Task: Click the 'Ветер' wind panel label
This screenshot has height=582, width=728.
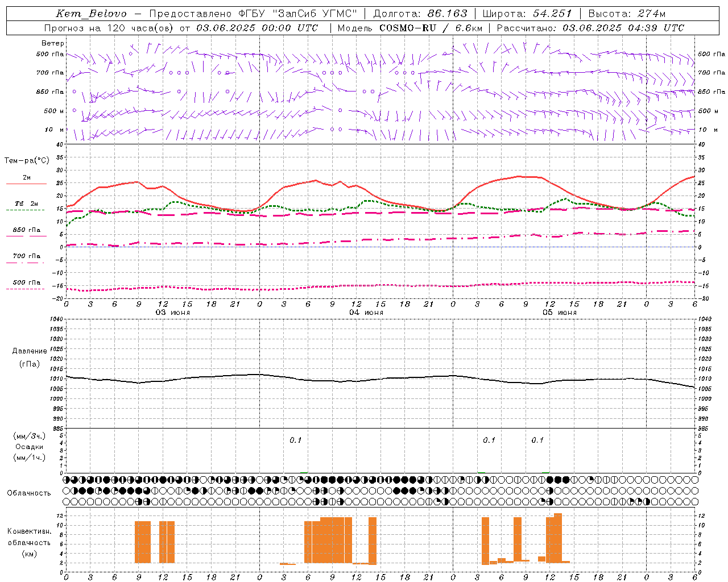Action: point(53,43)
